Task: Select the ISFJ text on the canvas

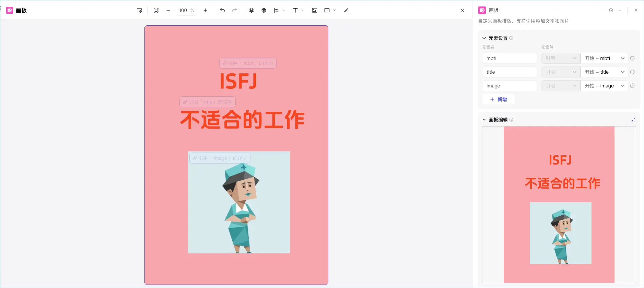Action: [238, 81]
